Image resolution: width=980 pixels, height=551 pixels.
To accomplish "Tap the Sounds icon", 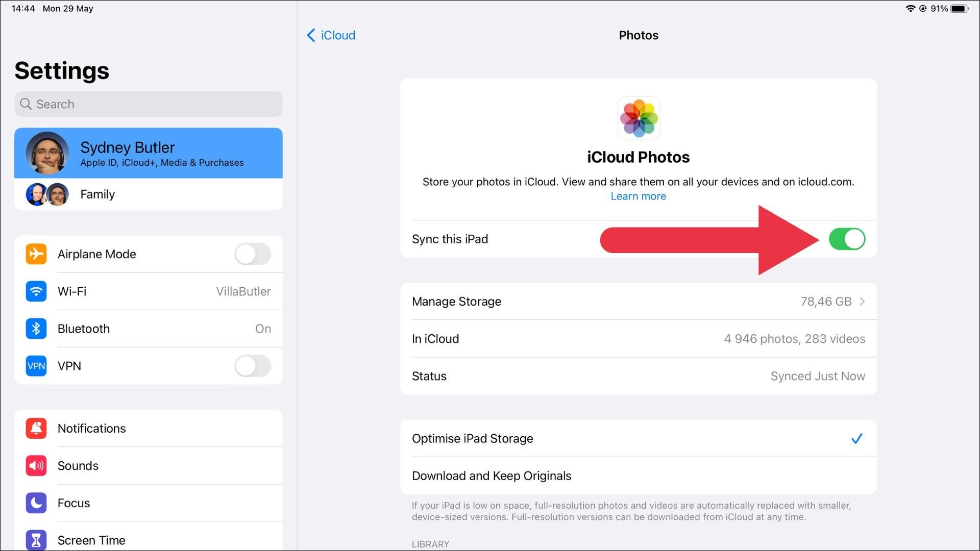I will 35,465.
